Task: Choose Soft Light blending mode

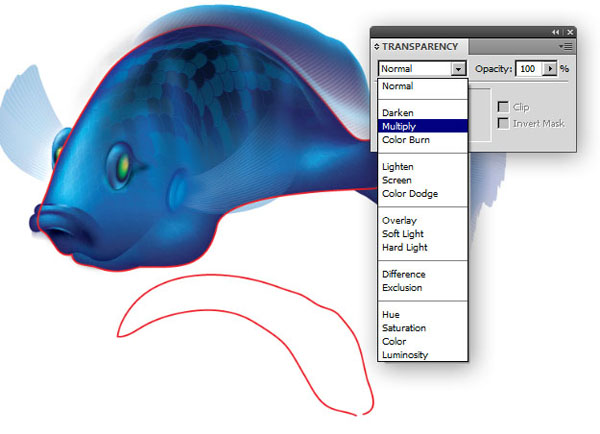Action: click(423, 234)
